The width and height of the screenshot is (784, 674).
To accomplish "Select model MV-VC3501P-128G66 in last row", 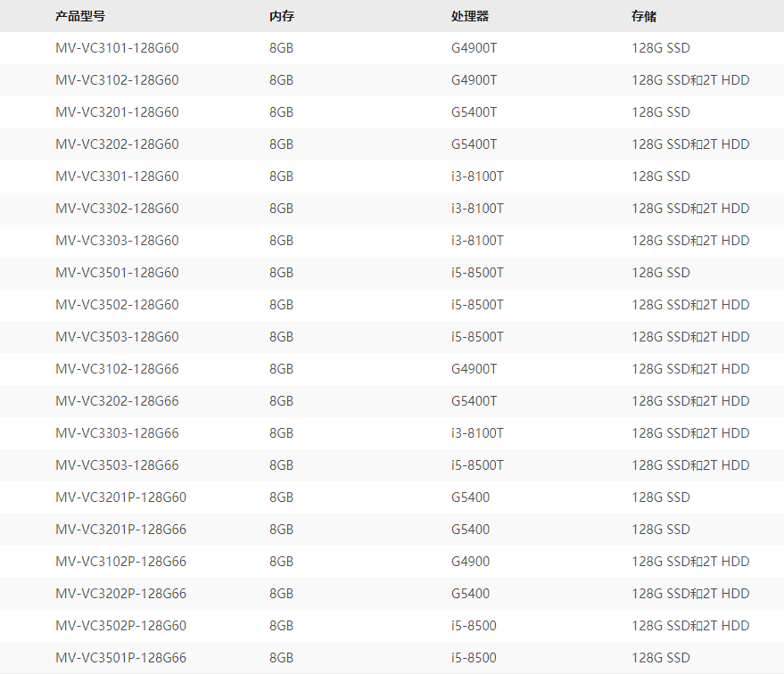I will pyautogui.click(x=120, y=658).
